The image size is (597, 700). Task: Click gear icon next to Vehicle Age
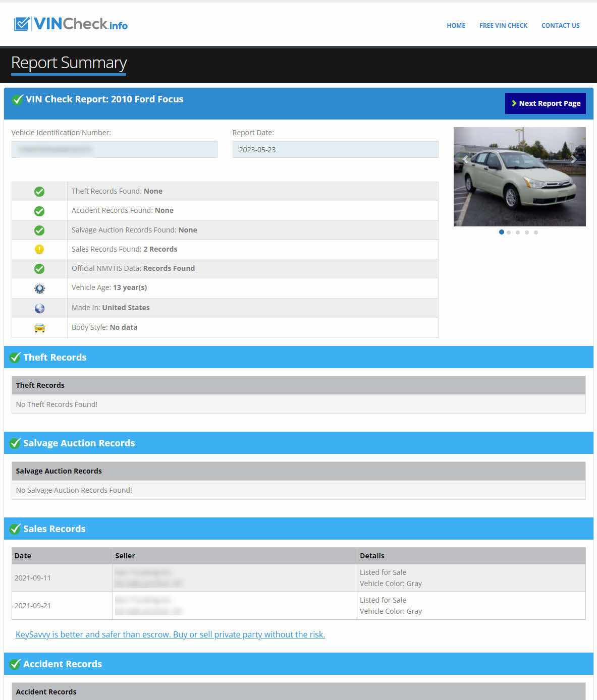pyautogui.click(x=39, y=288)
